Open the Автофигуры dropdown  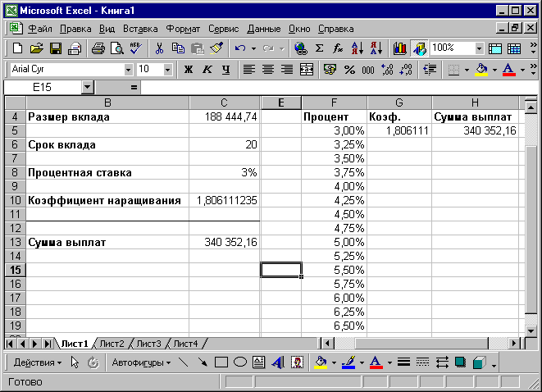coord(141,362)
